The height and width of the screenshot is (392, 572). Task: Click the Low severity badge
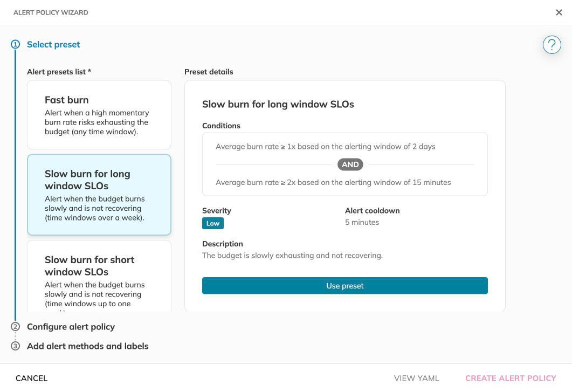pos(212,223)
